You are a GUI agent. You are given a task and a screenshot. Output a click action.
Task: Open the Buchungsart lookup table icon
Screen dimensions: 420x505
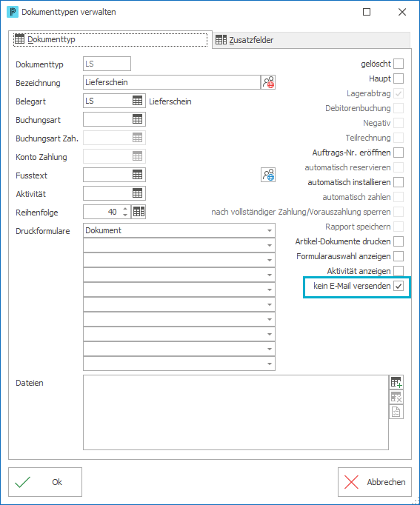point(137,119)
